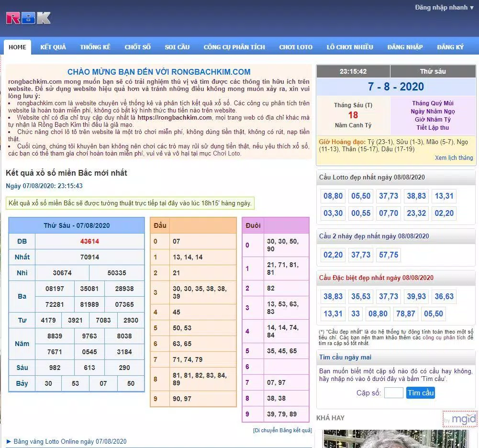This screenshot has height=448, width=479.
Task: Select Cầu Đặc biệt pair 36,63
Action: [x=444, y=296]
